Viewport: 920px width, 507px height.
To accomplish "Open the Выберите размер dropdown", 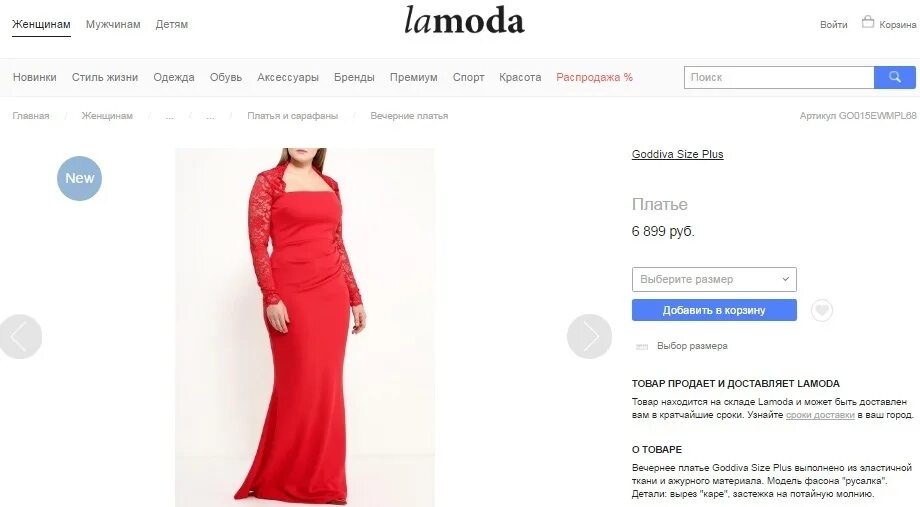I will pyautogui.click(x=714, y=279).
